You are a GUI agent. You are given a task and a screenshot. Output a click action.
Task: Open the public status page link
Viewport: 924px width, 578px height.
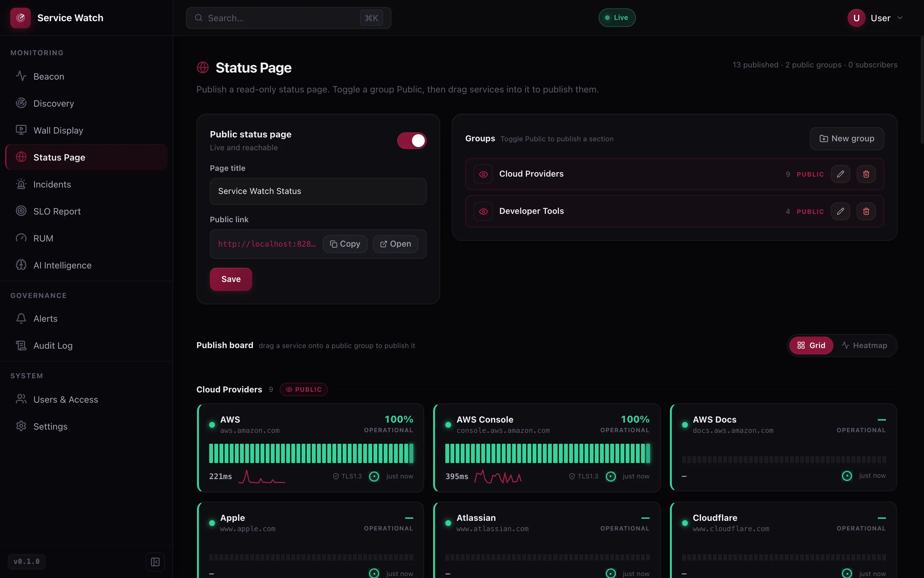tap(395, 244)
